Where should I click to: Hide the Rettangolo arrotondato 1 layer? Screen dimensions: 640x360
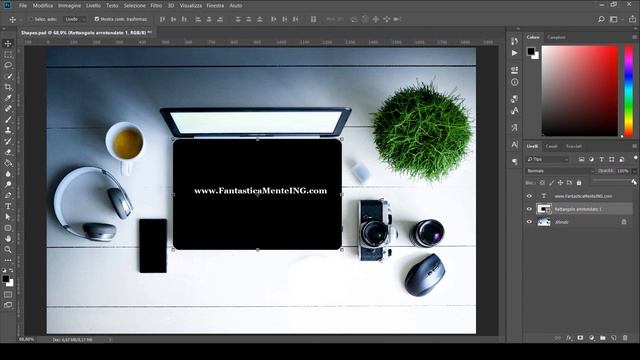(x=529, y=209)
